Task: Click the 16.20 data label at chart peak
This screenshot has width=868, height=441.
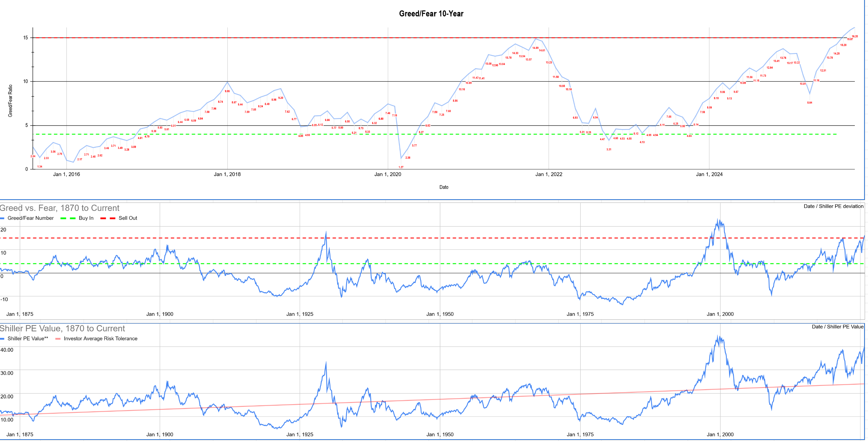Action: coord(855,37)
